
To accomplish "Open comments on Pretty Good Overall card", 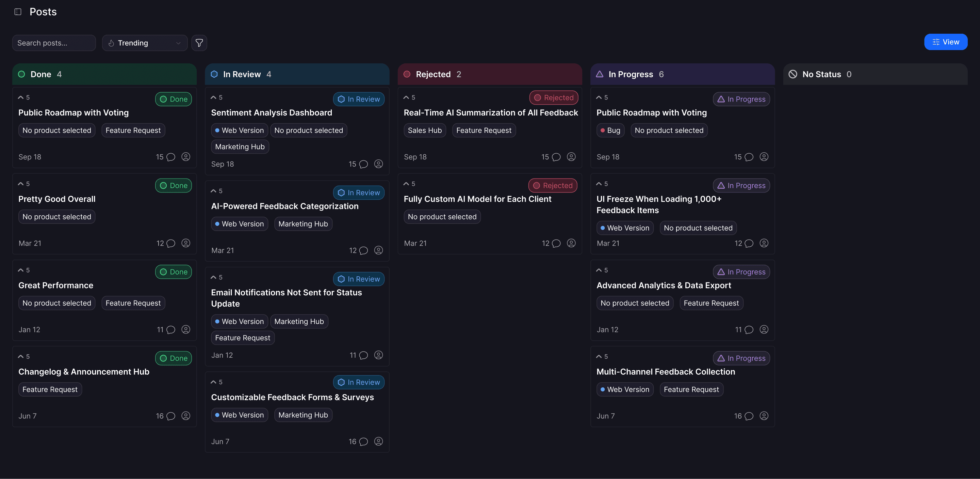I will point(171,243).
